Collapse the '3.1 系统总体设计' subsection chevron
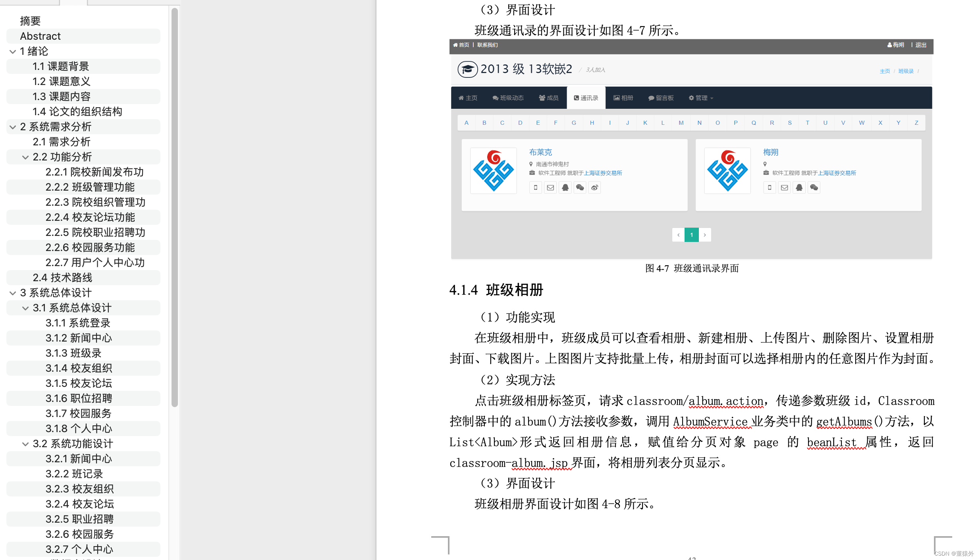The image size is (980, 560). tap(25, 308)
